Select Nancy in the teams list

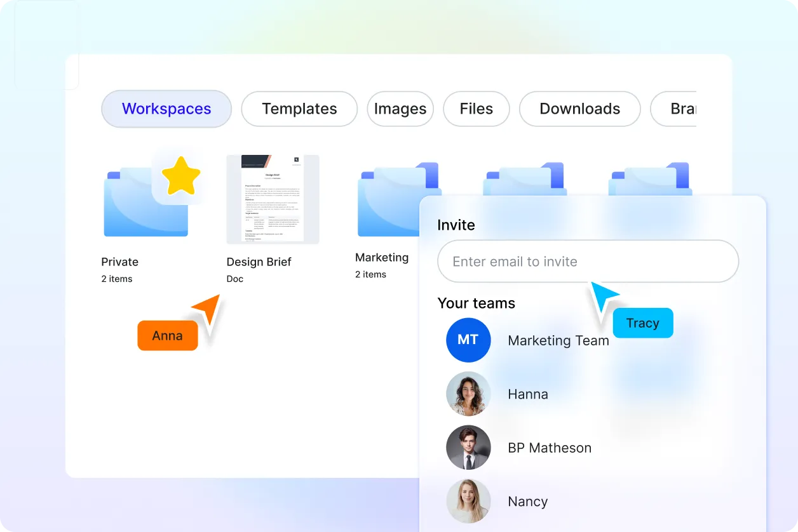(527, 502)
